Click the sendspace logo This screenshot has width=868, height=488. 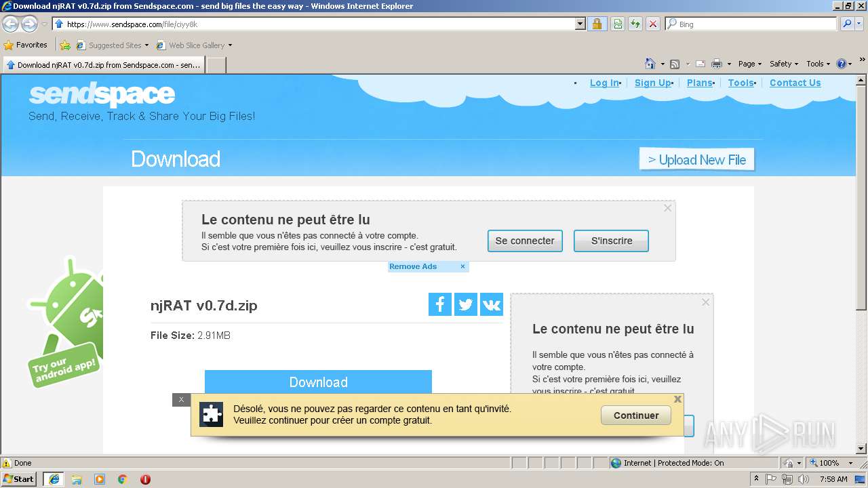[x=102, y=95]
